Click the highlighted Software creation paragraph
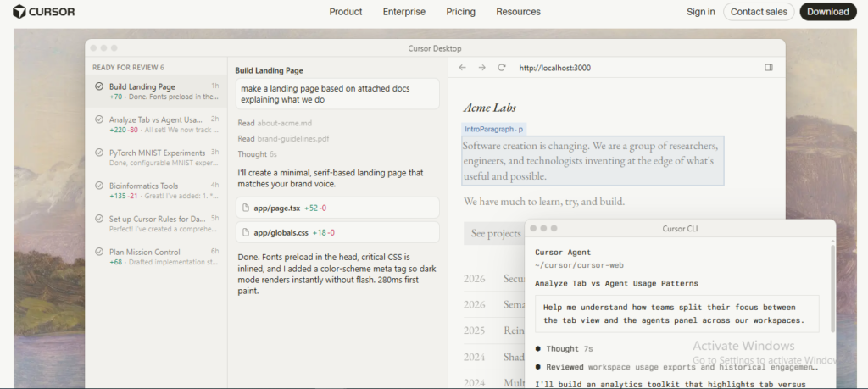 pos(593,161)
